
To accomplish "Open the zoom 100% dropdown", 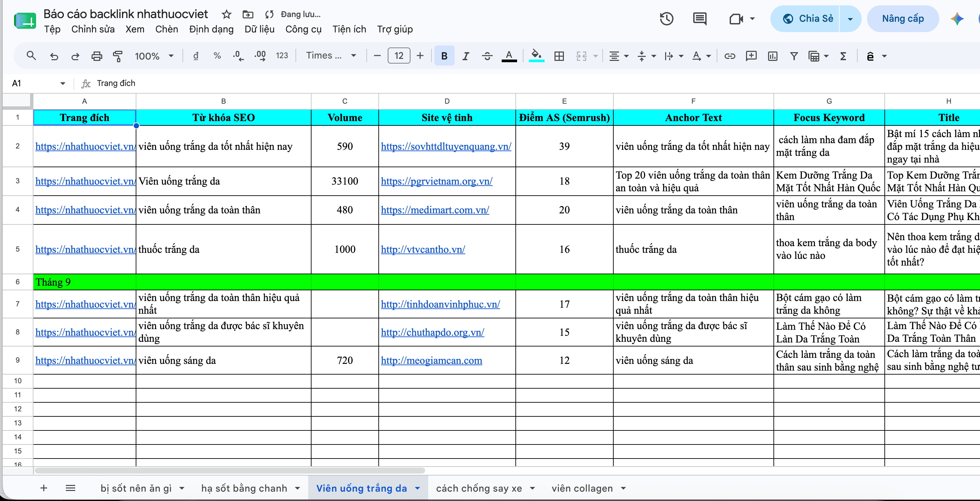I will coord(154,56).
